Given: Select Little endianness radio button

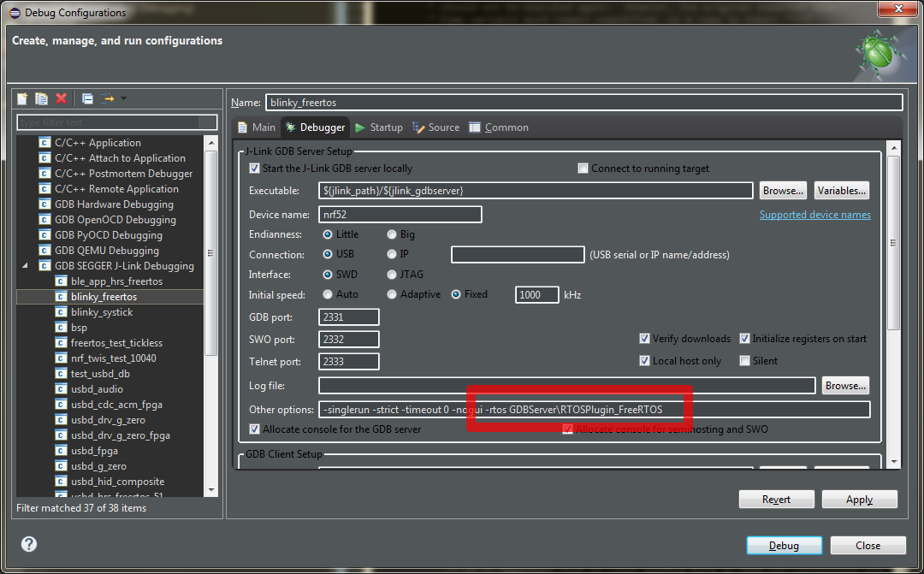Looking at the screenshot, I should [328, 234].
